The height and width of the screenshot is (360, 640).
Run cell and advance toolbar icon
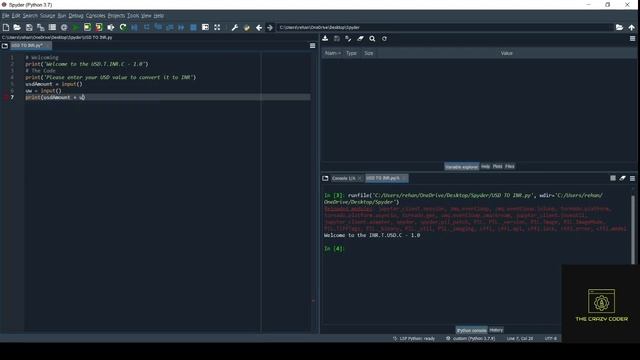[x=99, y=27]
